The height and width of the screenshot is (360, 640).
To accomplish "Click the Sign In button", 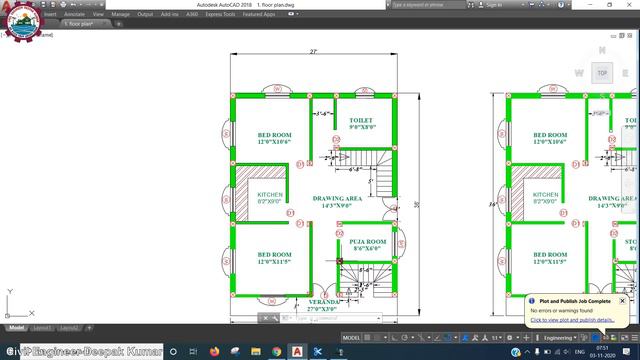I will click(491, 5).
